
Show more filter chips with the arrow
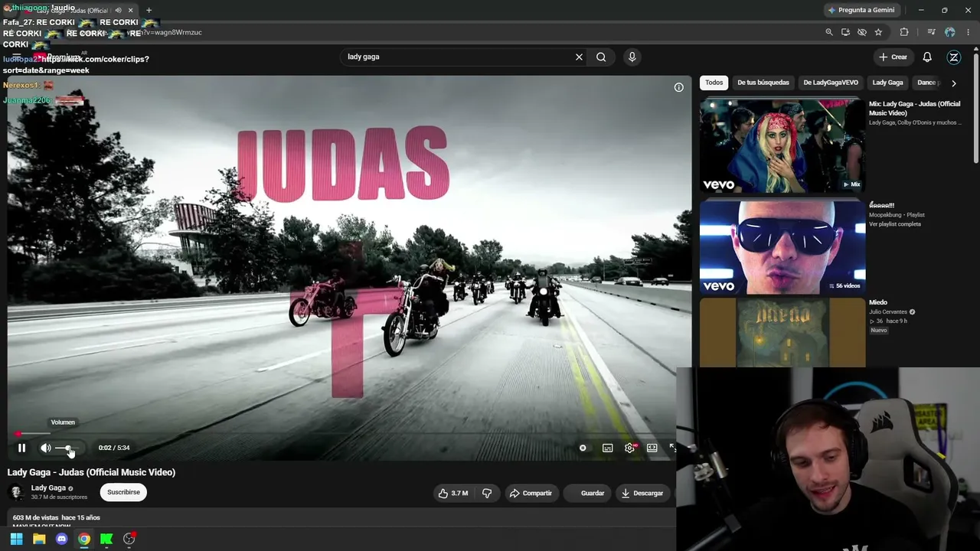click(953, 83)
